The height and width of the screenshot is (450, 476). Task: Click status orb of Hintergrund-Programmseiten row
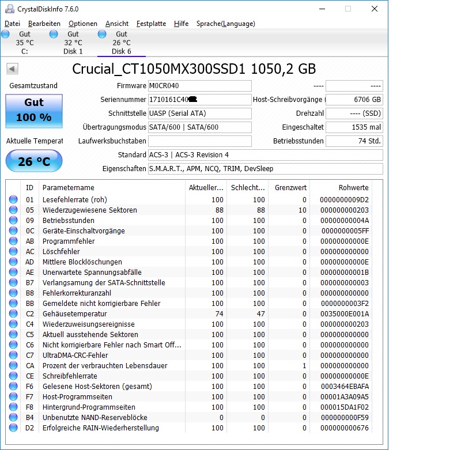point(13,407)
